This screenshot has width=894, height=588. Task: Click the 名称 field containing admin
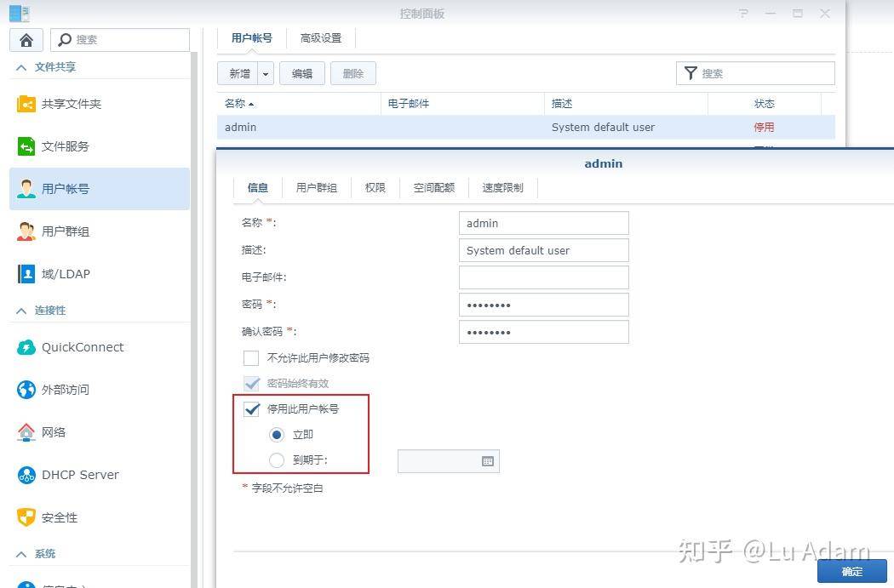pyautogui.click(x=544, y=223)
